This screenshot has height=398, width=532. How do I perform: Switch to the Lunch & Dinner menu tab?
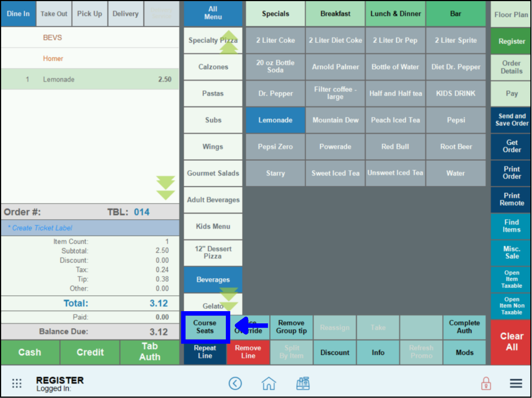pos(395,14)
